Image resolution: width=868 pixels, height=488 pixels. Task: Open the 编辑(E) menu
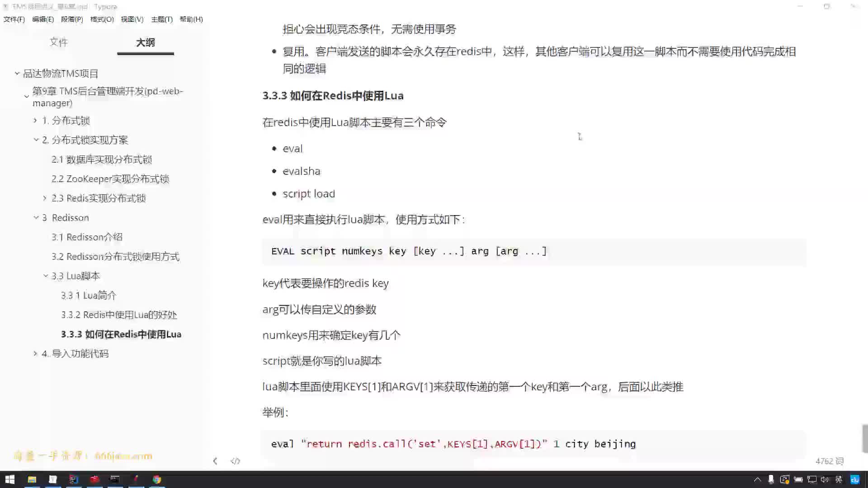pyautogui.click(x=43, y=19)
